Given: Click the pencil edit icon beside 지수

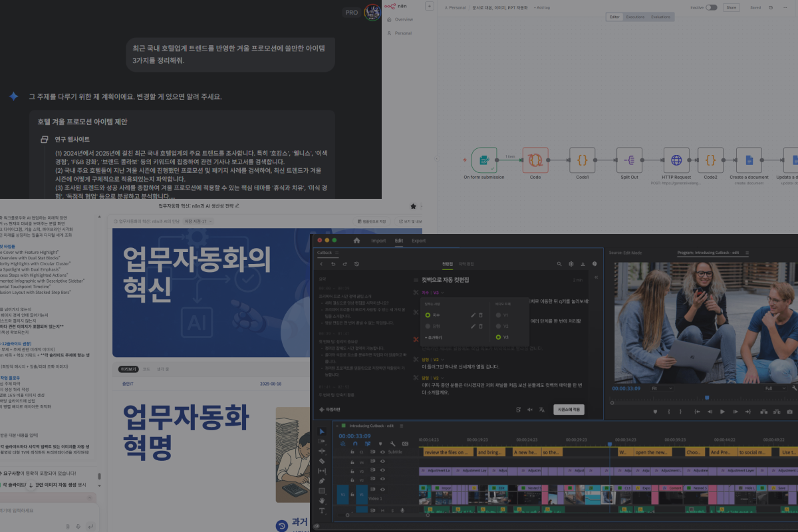Looking at the screenshot, I should coord(473,315).
